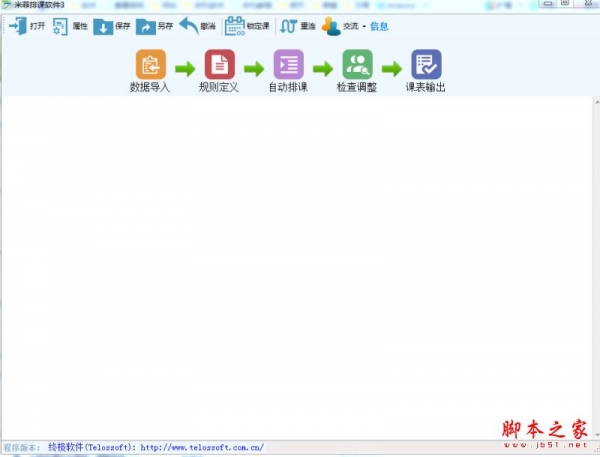Undo last action with 撤消 arrow

[x=189, y=26]
